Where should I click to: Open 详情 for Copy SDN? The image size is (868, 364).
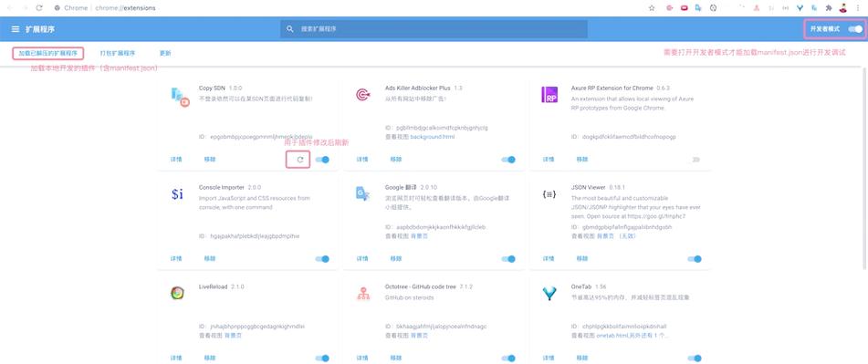[x=176, y=160]
